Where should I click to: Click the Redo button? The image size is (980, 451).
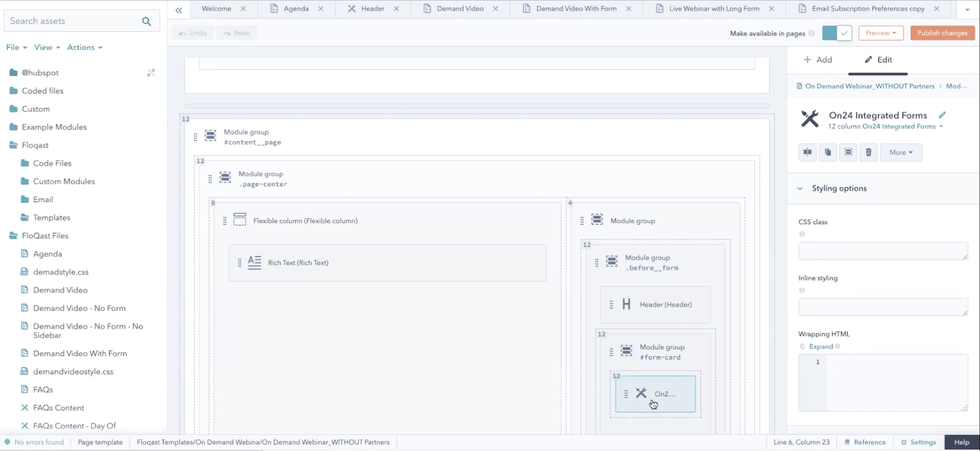236,33
